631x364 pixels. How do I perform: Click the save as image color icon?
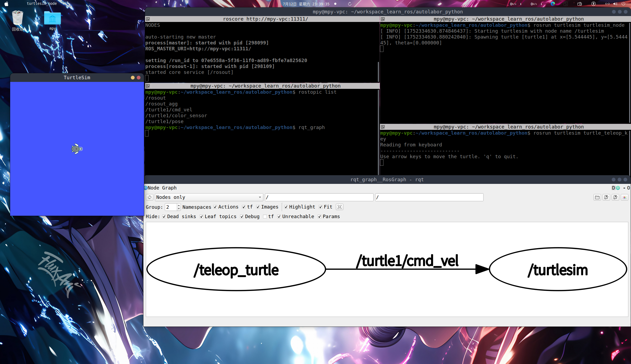(x=625, y=197)
